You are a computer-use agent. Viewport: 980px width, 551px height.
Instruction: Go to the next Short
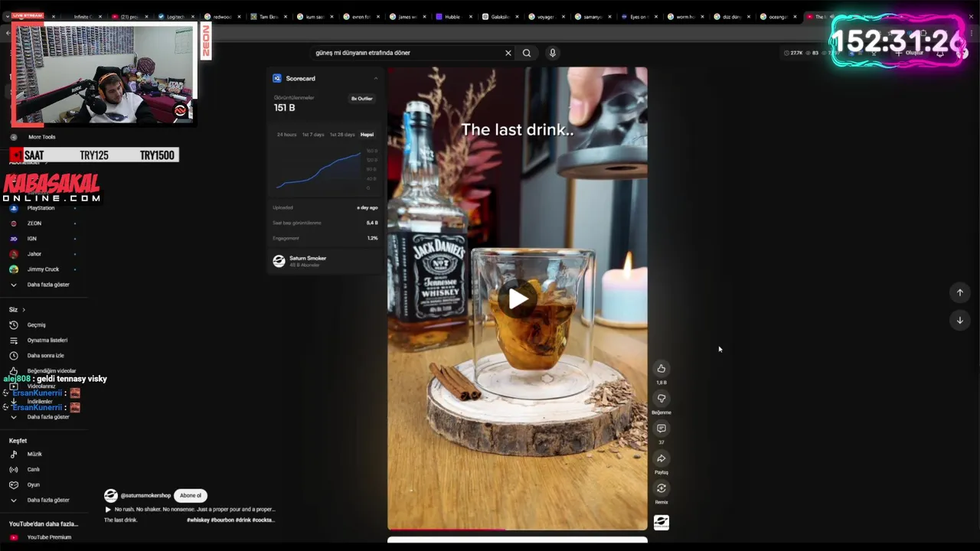click(x=959, y=321)
